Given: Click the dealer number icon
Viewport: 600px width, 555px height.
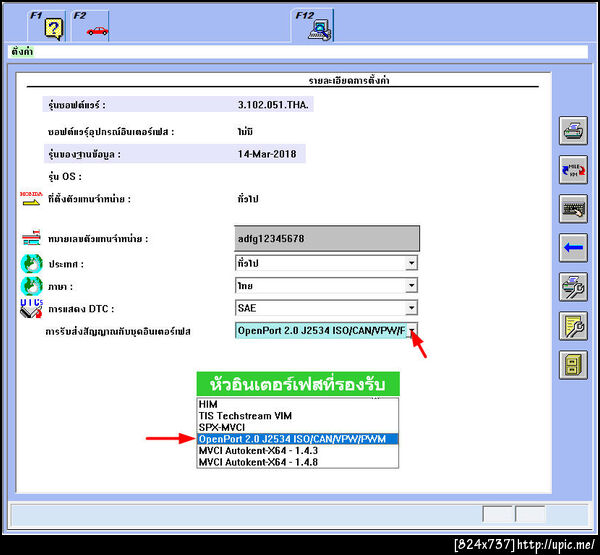Looking at the screenshot, I should coord(31,238).
